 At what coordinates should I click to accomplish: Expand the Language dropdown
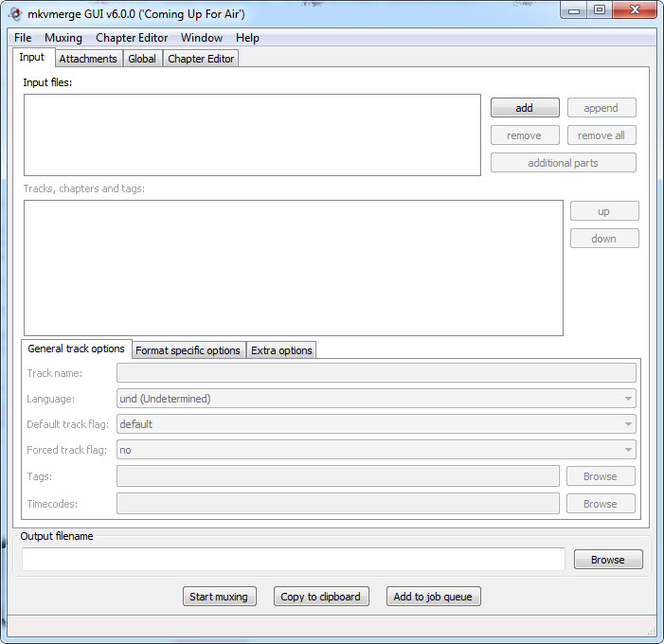tap(376, 399)
